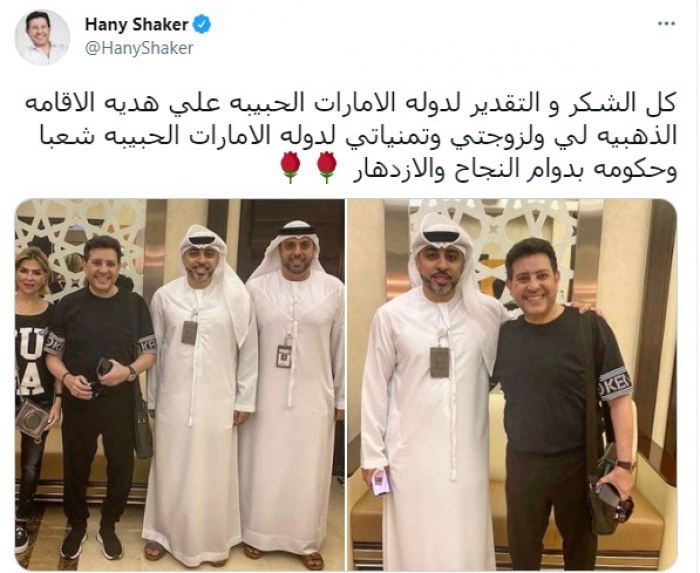Click the rightmost red rose emoji
Image resolution: width=700 pixels, height=573 pixels.
point(326,167)
